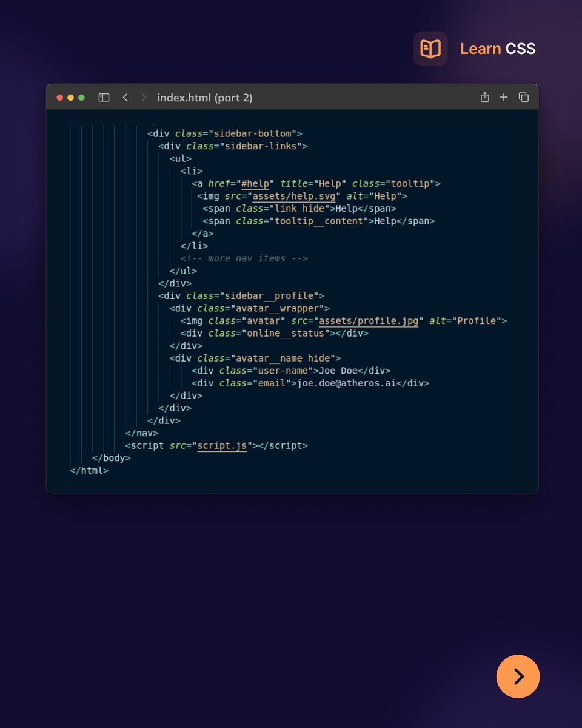Click the joe.doe@atheros.ai email line
Image resolution: width=582 pixels, height=728 pixels.
pos(310,383)
